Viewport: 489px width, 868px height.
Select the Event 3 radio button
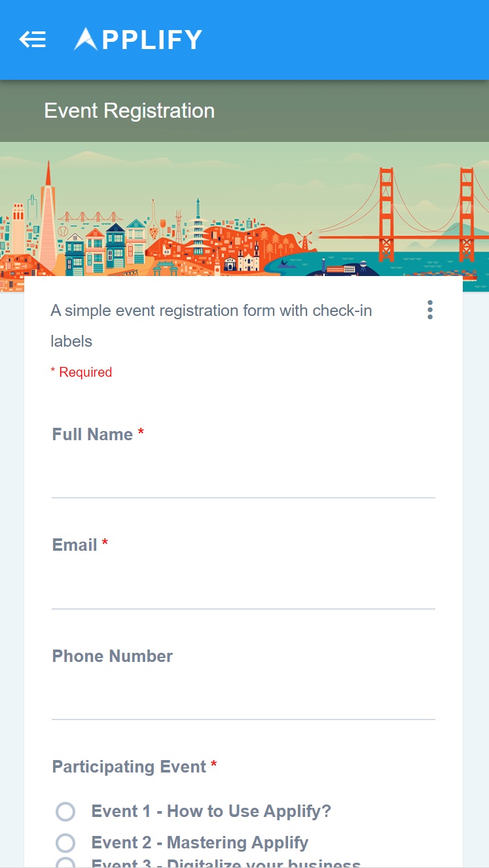pyautogui.click(x=65, y=863)
